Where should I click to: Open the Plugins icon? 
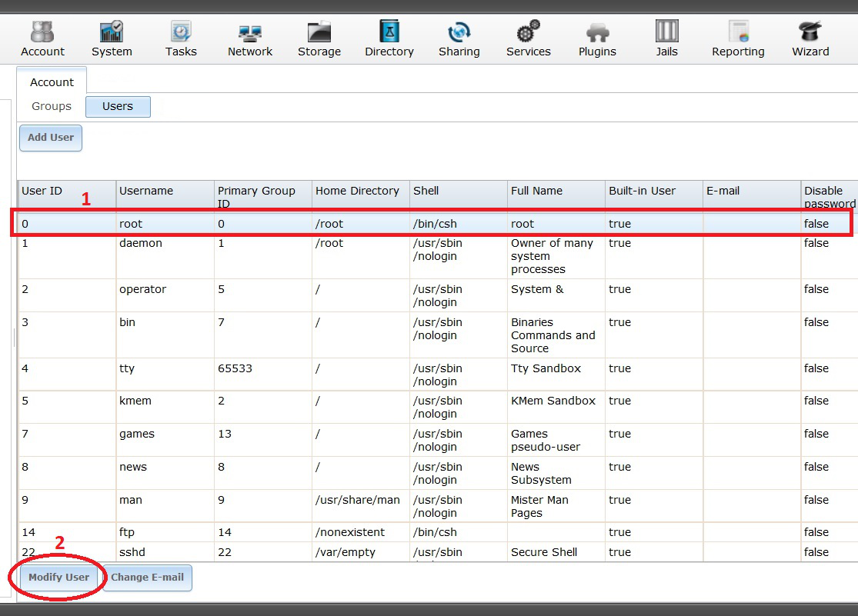pos(597,38)
